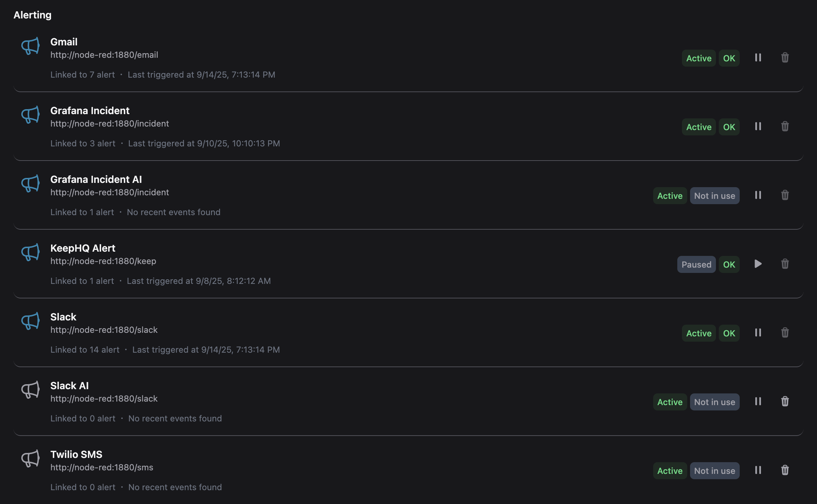Viewport: 817px width, 504px height.
Task: Resume the paused KeepHQ Alert channel
Action: click(x=758, y=264)
